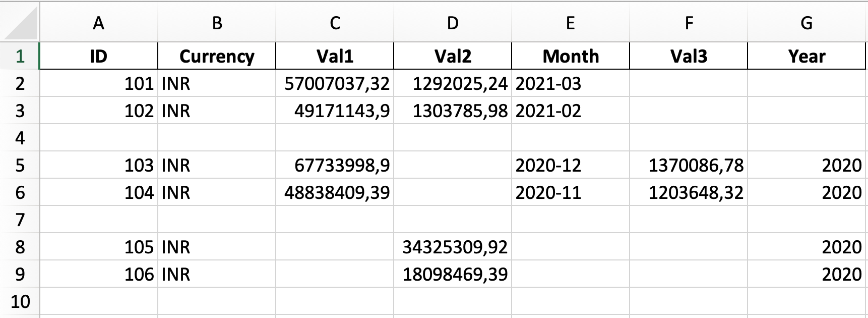
Task: Select cell containing 57007037,32
Action: (335, 83)
